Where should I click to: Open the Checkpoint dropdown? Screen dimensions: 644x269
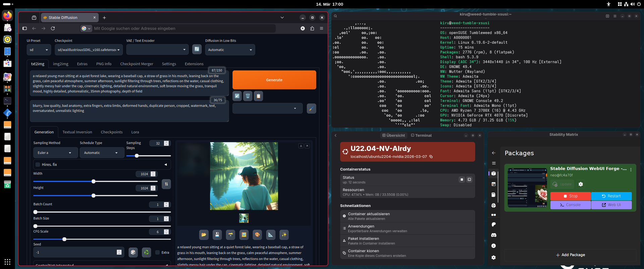pyautogui.click(x=89, y=50)
